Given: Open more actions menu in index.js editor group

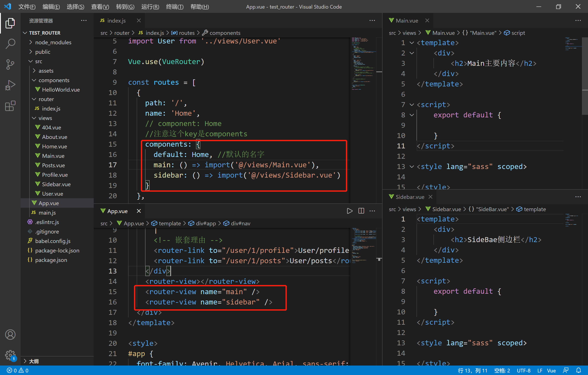Looking at the screenshot, I should (x=372, y=20).
